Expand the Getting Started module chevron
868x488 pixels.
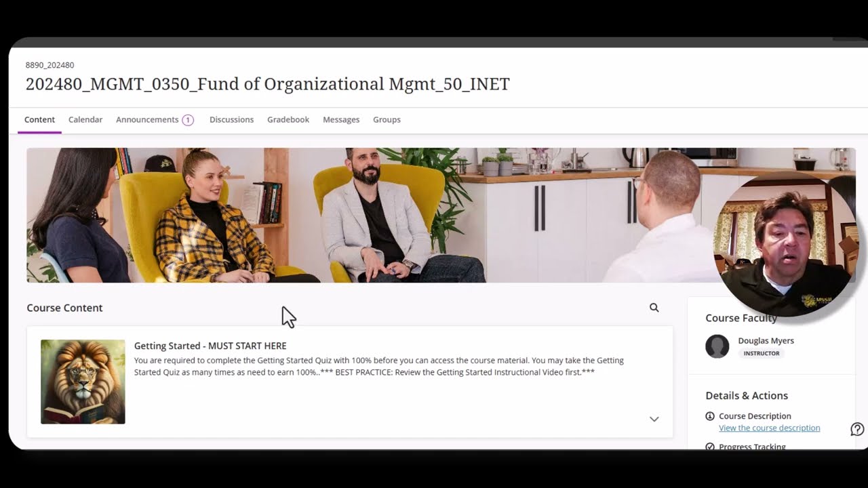654,419
